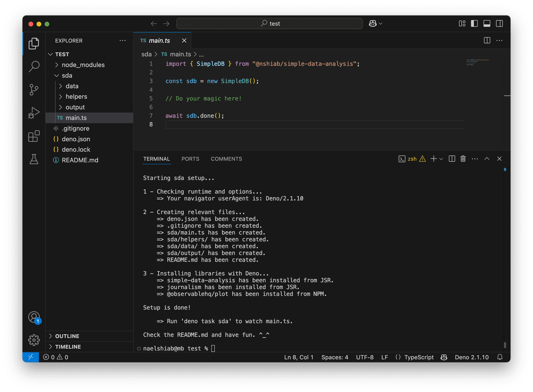533x392 pixels.
Task: Open the remote window indicator
Action: (x=31, y=357)
